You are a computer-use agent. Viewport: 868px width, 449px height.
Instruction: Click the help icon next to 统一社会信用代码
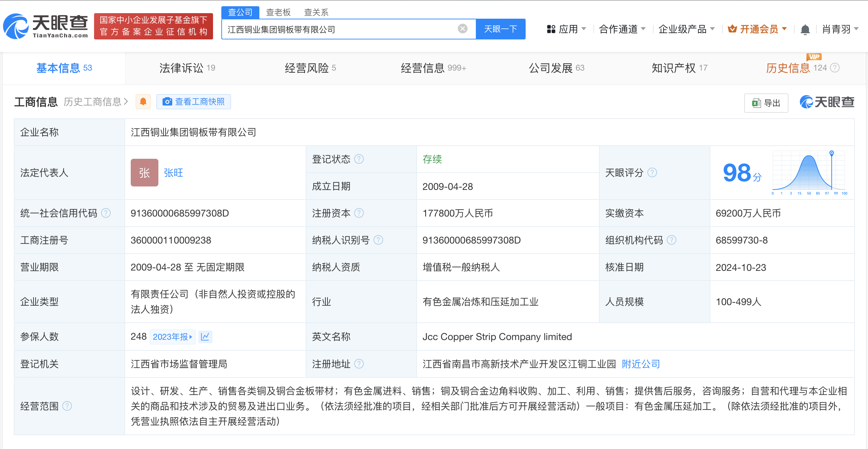coord(106,213)
